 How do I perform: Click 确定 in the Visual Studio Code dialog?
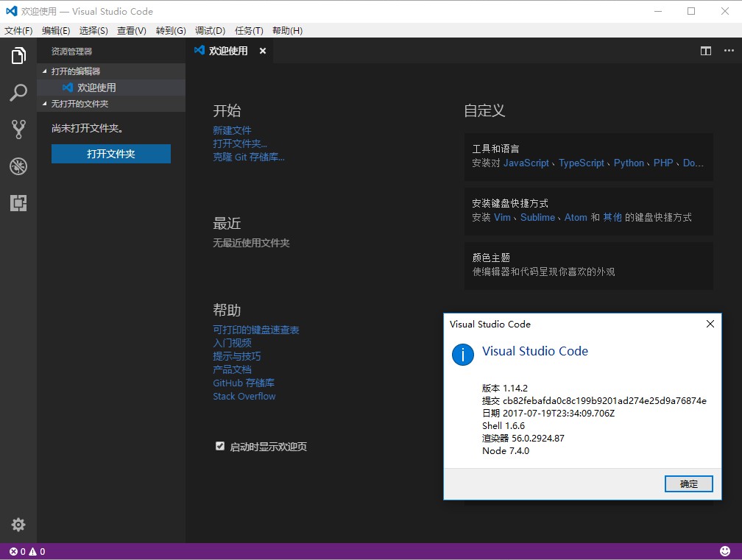click(688, 483)
